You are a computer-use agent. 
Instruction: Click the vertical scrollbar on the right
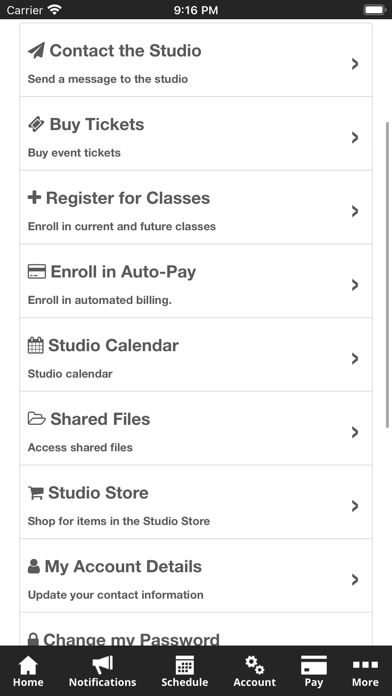pos(388,273)
